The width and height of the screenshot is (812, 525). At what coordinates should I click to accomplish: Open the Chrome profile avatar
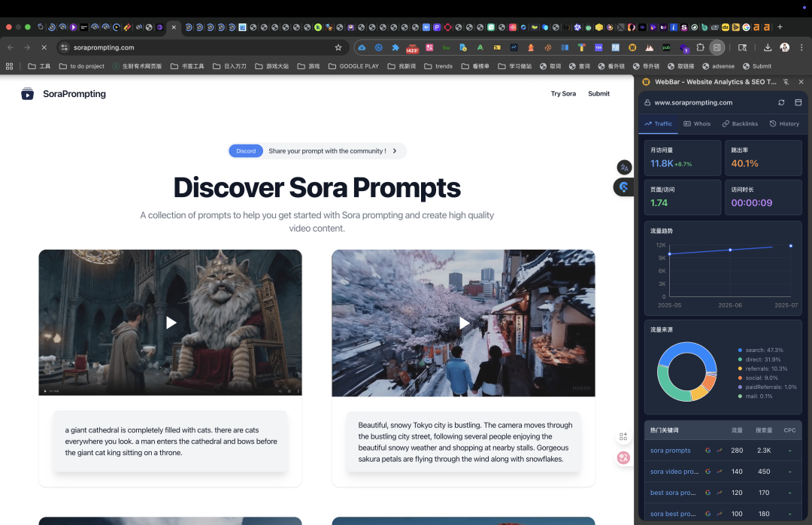pos(784,47)
